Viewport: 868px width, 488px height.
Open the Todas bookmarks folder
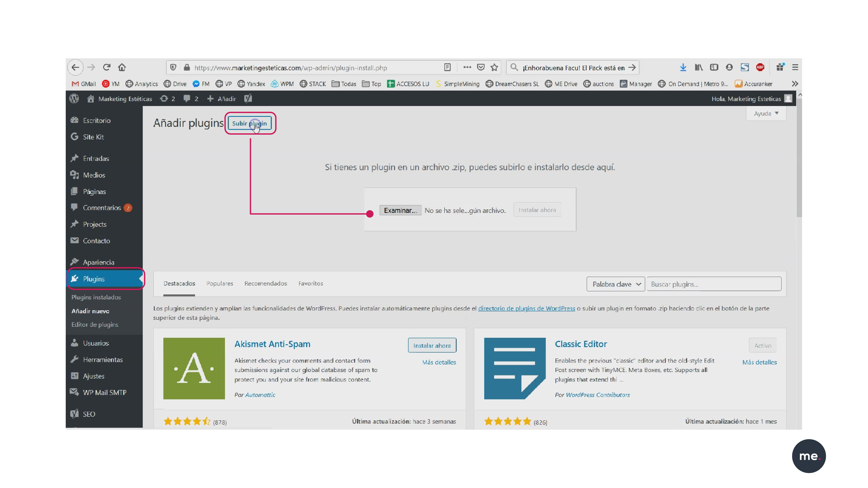click(344, 84)
